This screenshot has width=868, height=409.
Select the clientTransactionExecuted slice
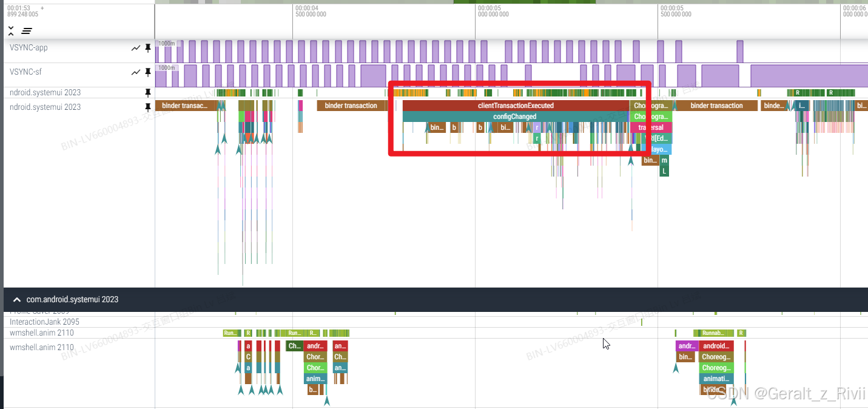coord(516,106)
